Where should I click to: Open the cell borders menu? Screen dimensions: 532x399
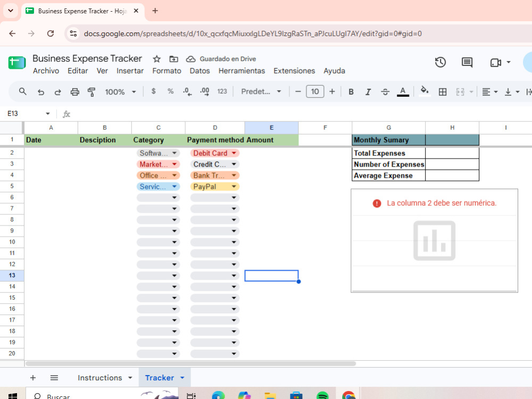[443, 92]
